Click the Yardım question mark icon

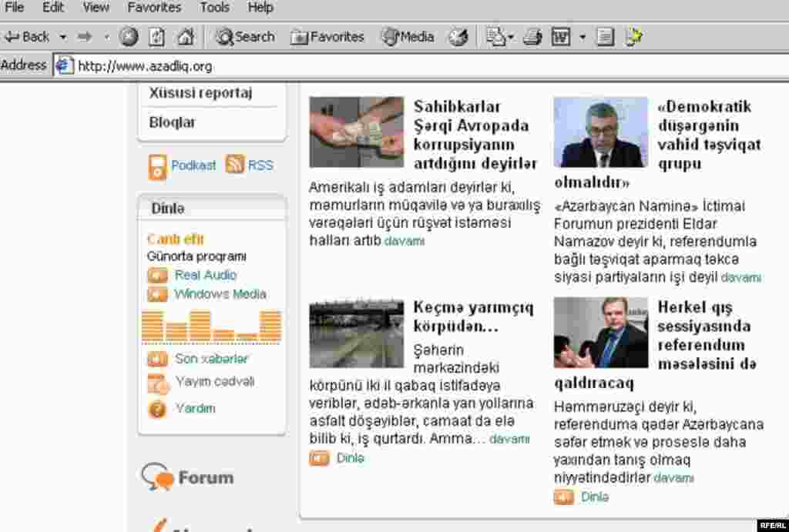[x=159, y=409]
